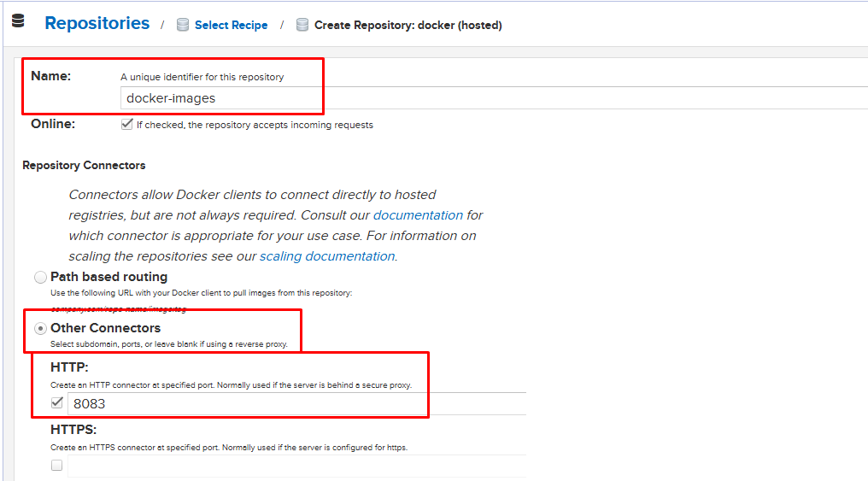This screenshot has height=481, width=868.
Task: Disable the HTTP connector checkbox
Action: point(57,403)
